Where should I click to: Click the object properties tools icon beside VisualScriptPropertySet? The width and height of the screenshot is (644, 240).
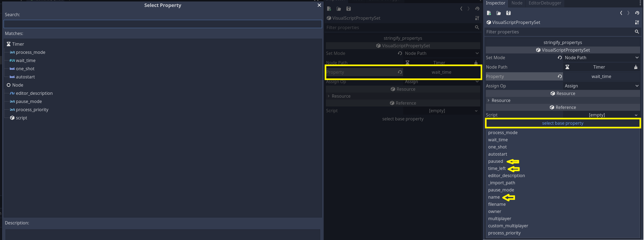pos(637,23)
